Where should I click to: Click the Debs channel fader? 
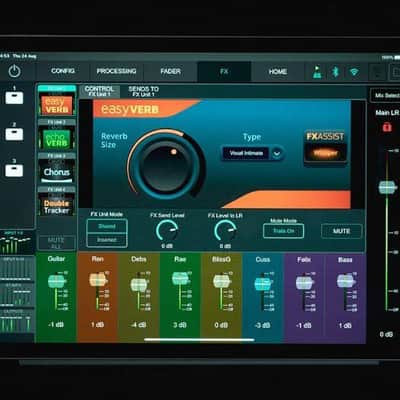point(139,285)
